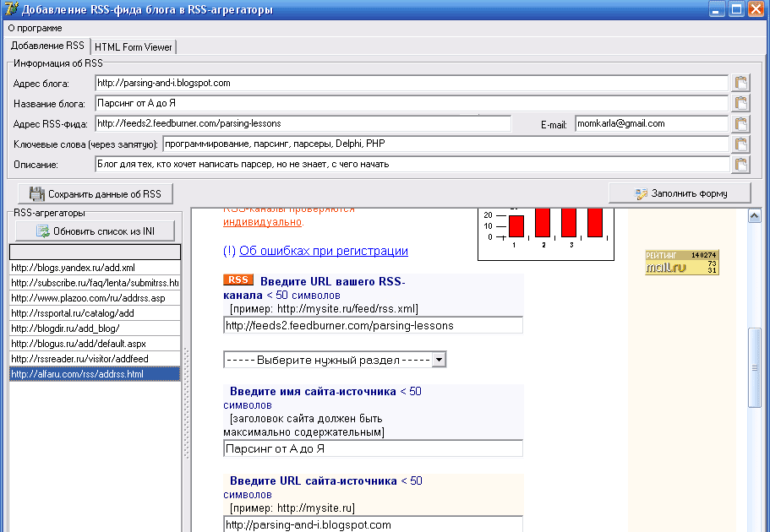This screenshot has height=532, width=770.
Task: Maximize the application window
Action: pos(736,9)
